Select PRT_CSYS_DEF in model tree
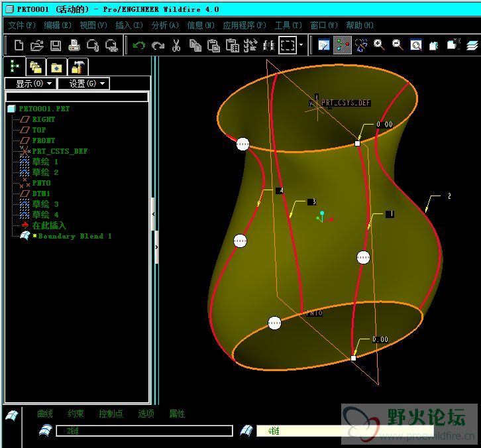Screen dimensions: 481x448 [x=60, y=151]
